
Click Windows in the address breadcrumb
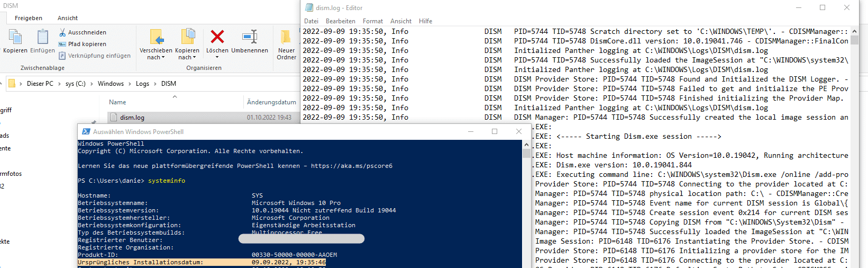111,84
